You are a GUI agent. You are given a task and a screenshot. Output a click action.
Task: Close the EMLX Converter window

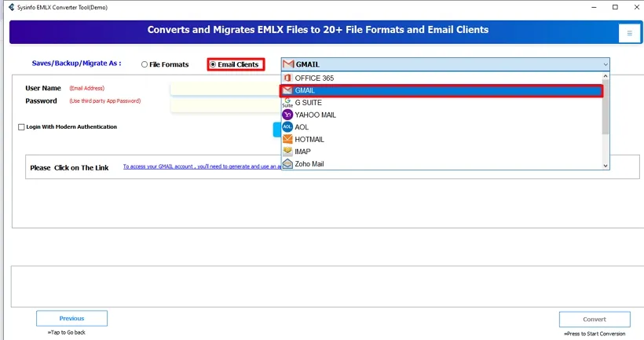pyautogui.click(x=637, y=7)
